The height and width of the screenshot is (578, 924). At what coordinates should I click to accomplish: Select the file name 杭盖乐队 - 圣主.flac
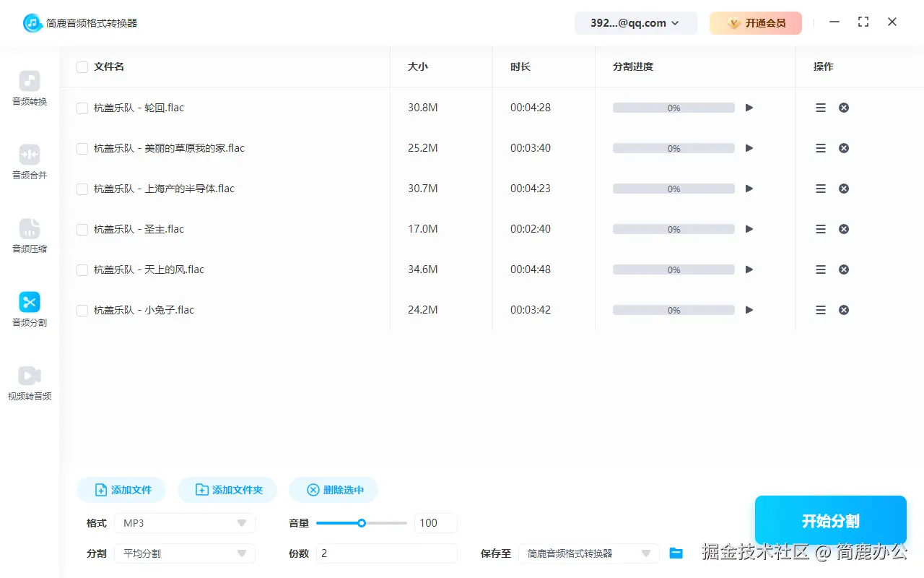click(139, 229)
